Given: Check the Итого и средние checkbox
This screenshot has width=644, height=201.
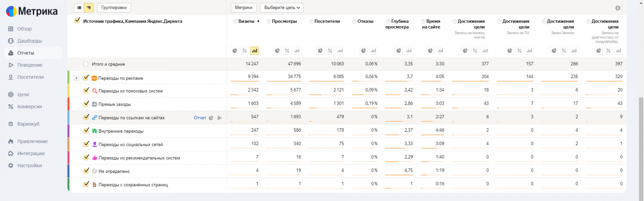Looking at the screenshot, I should tap(86, 64).
